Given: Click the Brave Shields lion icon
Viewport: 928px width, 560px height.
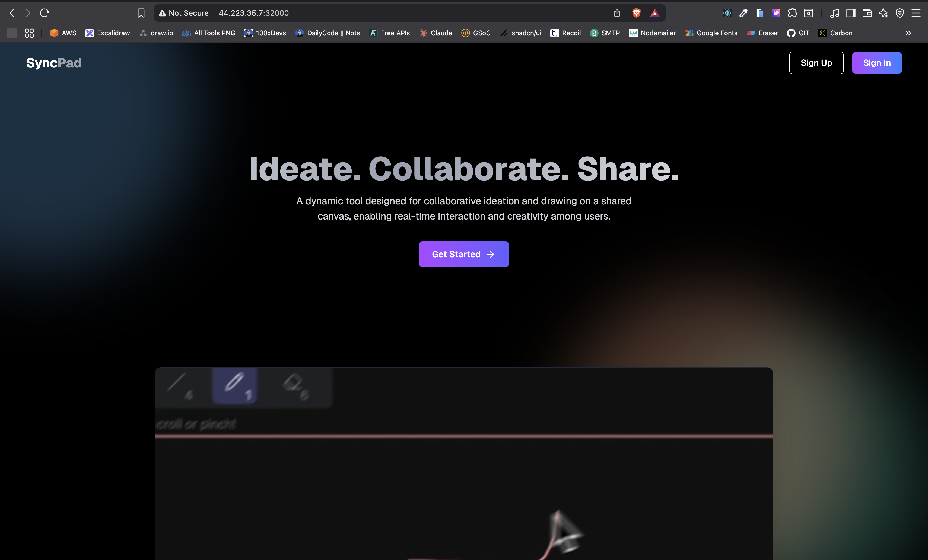Looking at the screenshot, I should (636, 13).
